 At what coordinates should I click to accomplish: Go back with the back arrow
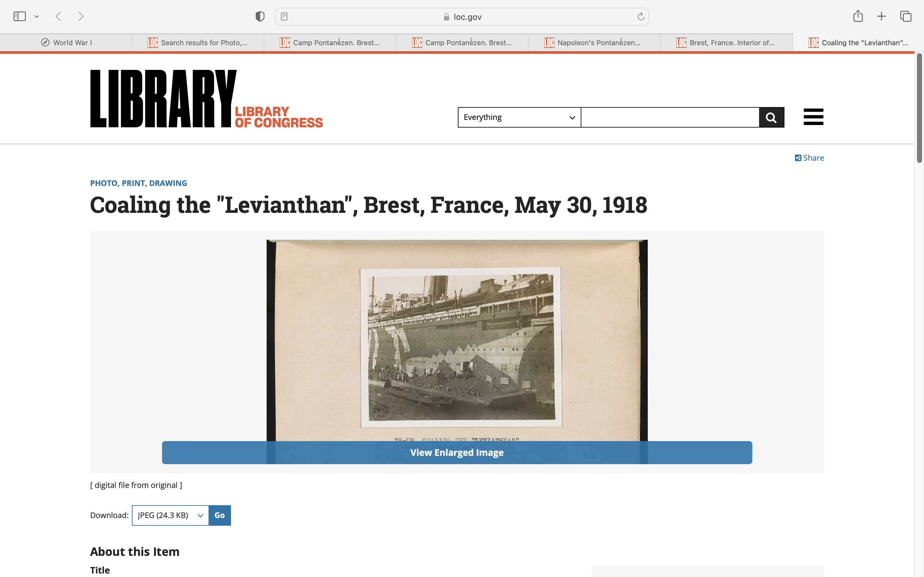58,16
